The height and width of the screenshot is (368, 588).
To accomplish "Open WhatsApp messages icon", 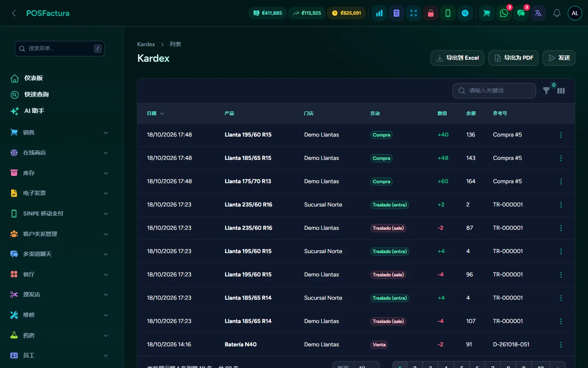I will tap(504, 13).
